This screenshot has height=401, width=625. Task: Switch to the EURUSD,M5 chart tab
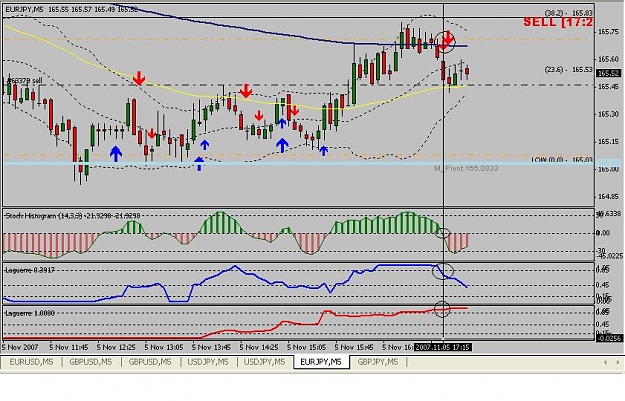point(31,362)
